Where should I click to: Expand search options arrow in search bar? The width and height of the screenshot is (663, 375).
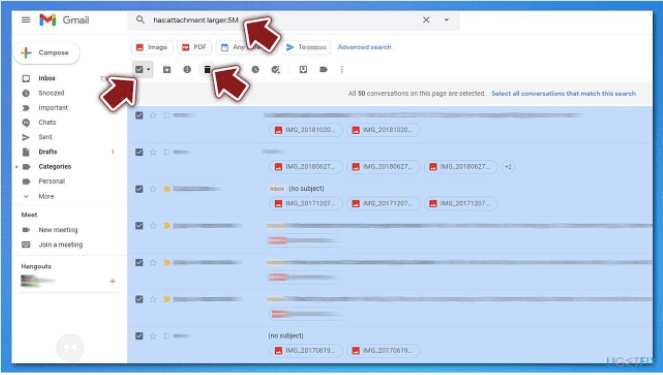(x=447, y=20)
